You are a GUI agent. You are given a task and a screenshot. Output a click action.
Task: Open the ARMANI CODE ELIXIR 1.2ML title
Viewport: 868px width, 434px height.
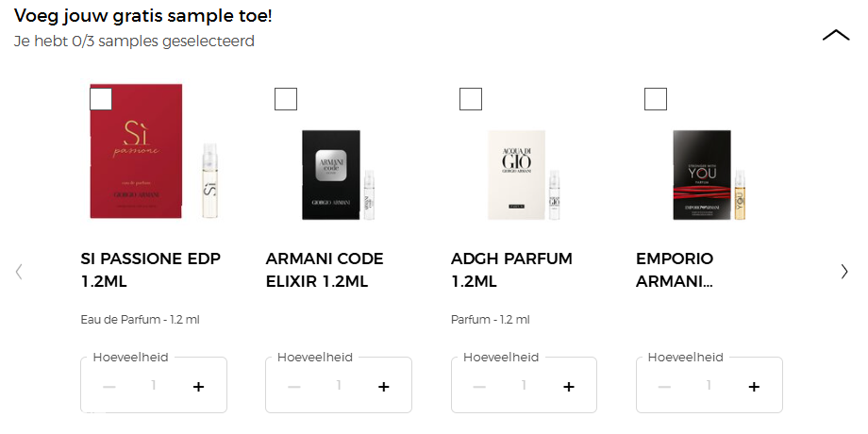click(x=325, y=270)
